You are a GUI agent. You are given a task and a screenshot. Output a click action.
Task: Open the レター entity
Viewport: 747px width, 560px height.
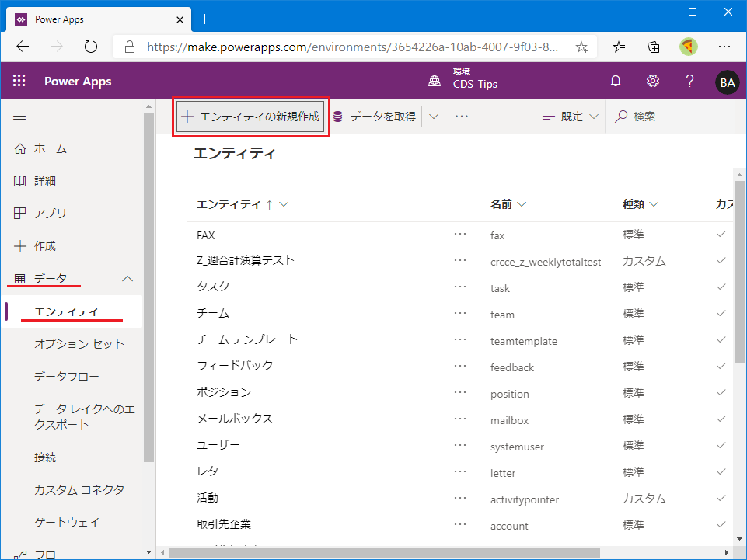tap(212, 471)
